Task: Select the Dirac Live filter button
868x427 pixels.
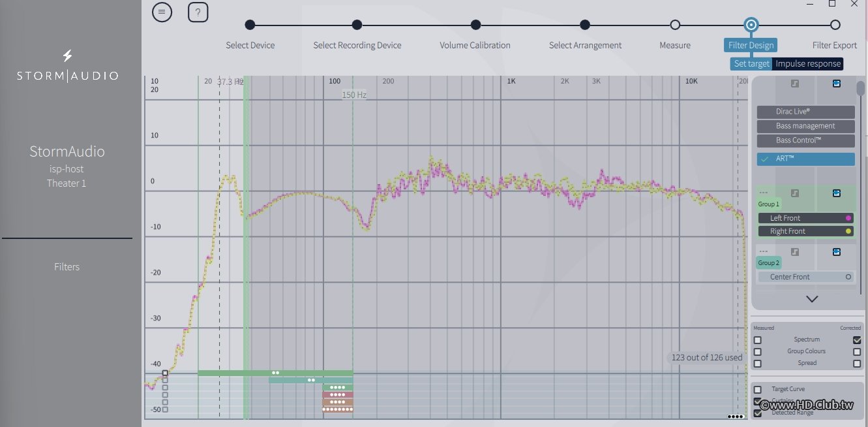Action: (x=806, y=112)
